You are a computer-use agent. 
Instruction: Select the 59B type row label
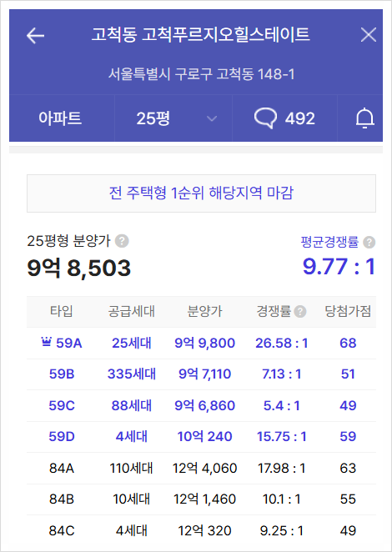62,374
